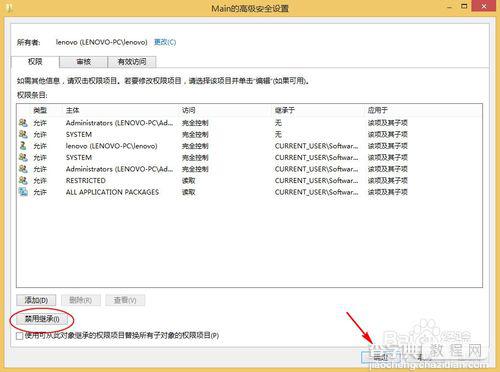
Task: Sort by the 类型 column header
Action: coord(40,110)
